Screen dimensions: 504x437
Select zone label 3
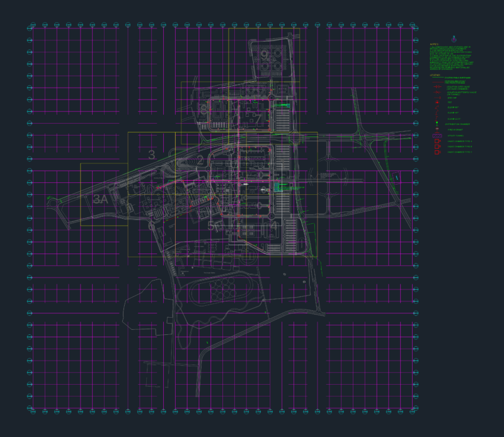[x=152, y=154]
